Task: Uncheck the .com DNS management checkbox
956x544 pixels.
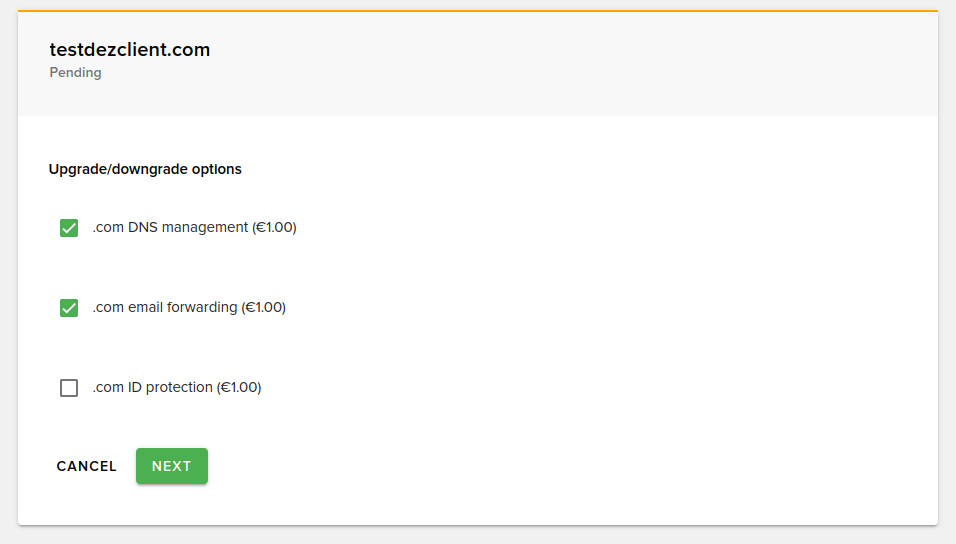Action: point(69,228)
